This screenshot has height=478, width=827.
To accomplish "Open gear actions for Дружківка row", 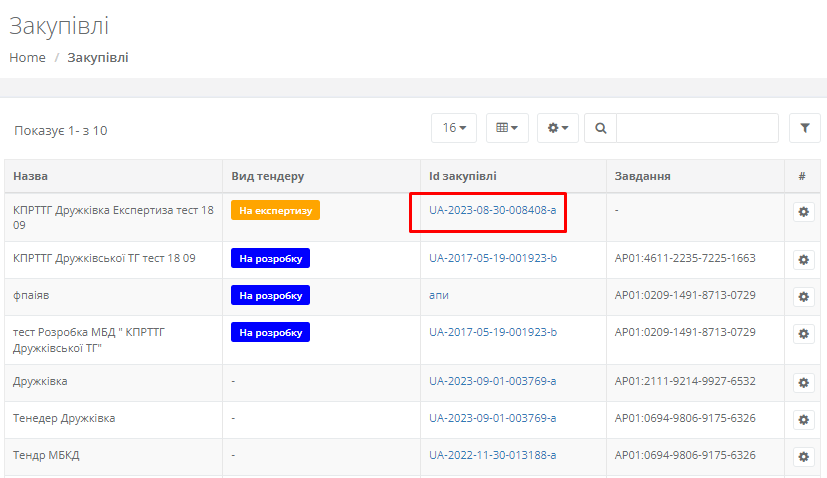I will pyautogui.click(x=803, y=383).
